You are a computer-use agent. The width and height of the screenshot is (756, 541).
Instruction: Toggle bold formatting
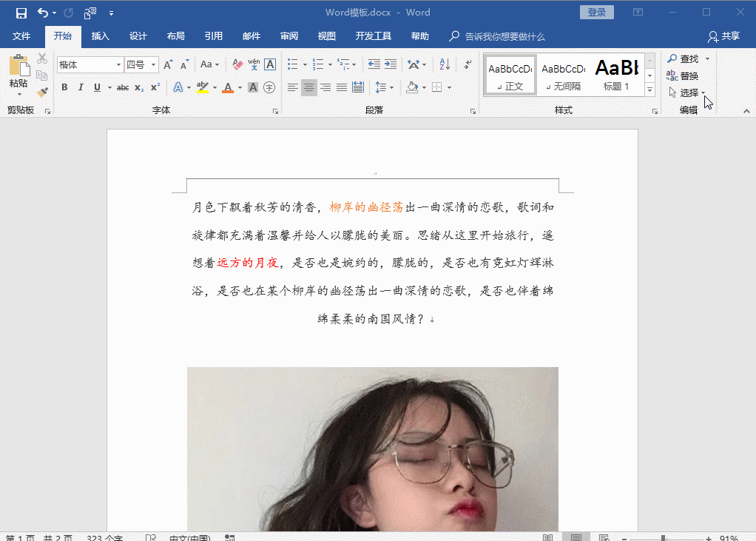pos(64,87)
